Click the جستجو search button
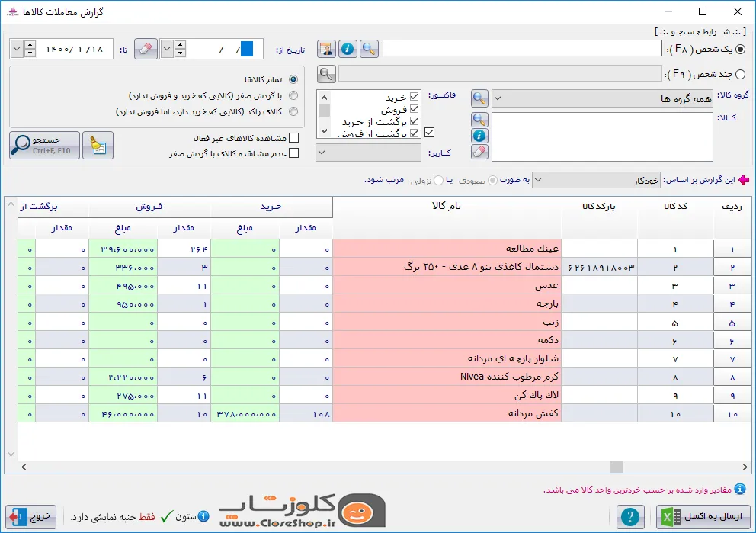The width and height of the screenshot is (756, 533). point(44,145)
